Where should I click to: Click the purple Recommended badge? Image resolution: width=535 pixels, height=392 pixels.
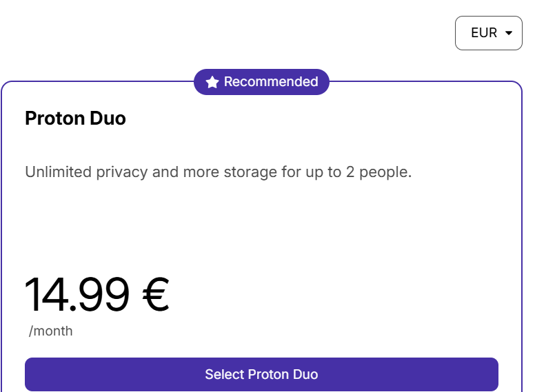[261, 82]
